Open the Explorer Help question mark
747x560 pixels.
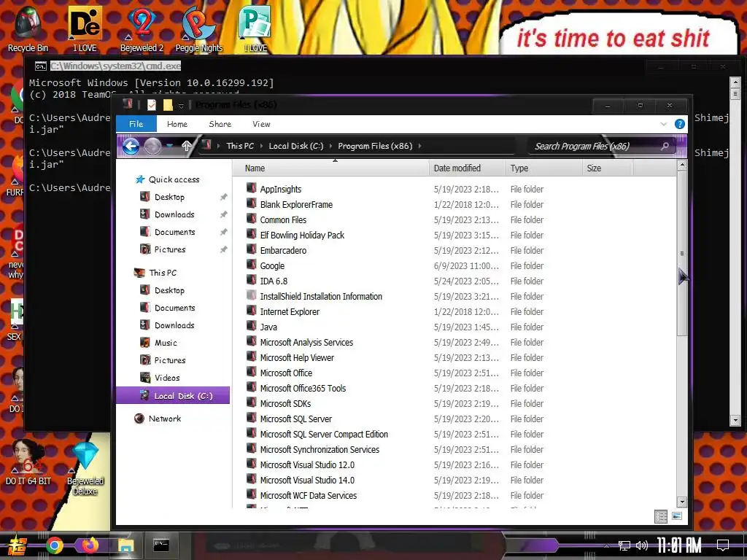click(680, 124)
